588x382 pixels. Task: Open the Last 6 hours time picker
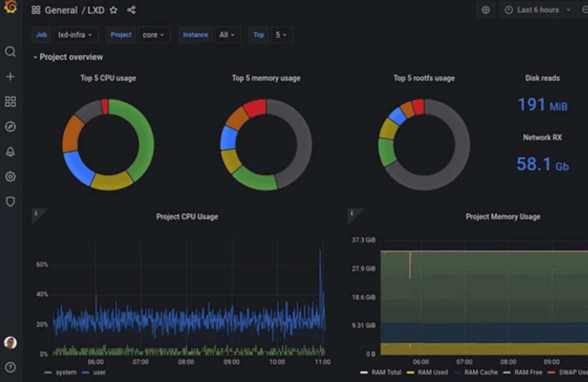click(538, 10)
